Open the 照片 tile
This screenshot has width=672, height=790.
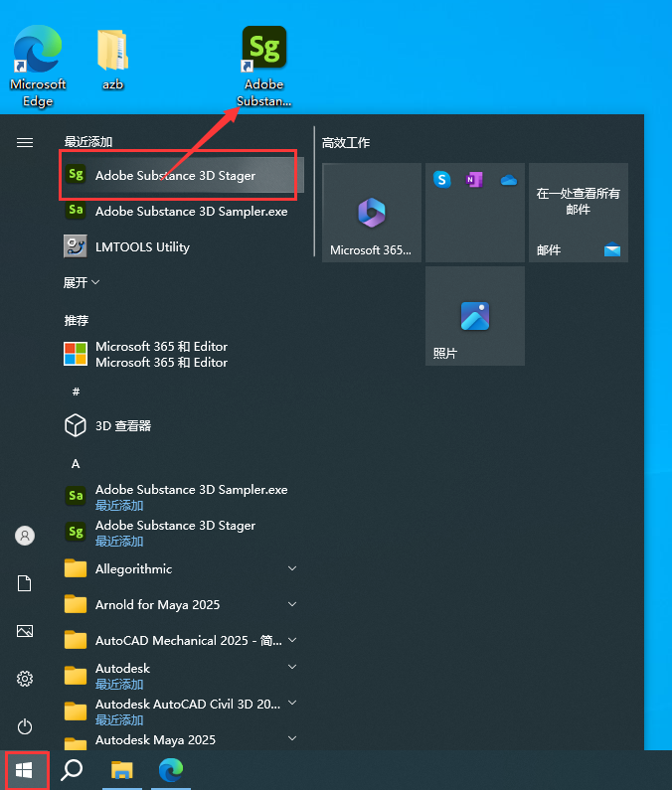click(475, 316)
